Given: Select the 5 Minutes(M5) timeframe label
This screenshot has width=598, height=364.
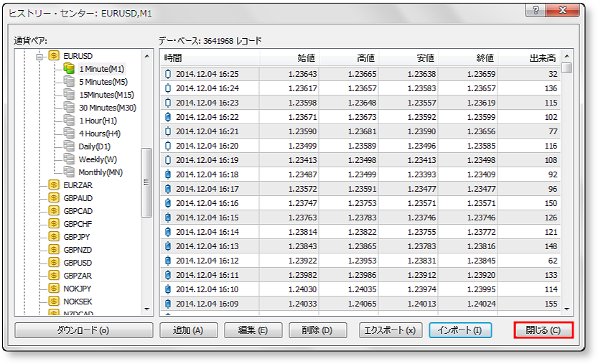Looking at the screenshot, I should (x=103, y=82).
